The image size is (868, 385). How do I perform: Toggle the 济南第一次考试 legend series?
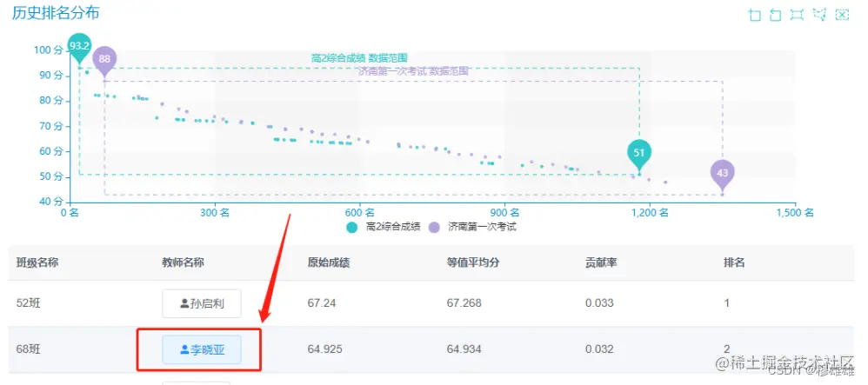473,227
